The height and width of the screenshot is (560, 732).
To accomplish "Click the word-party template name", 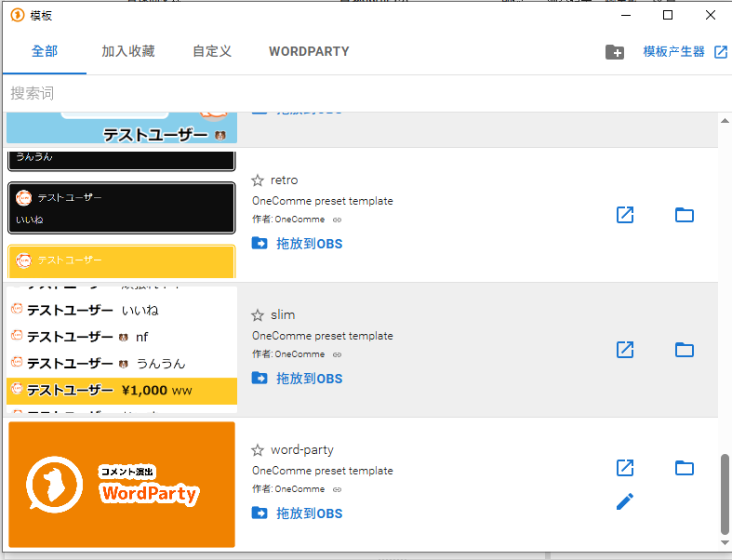I will point(302,450).
